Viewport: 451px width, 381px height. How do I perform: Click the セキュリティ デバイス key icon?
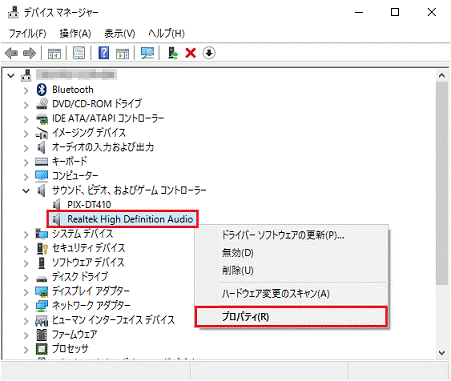pos(42,248)
